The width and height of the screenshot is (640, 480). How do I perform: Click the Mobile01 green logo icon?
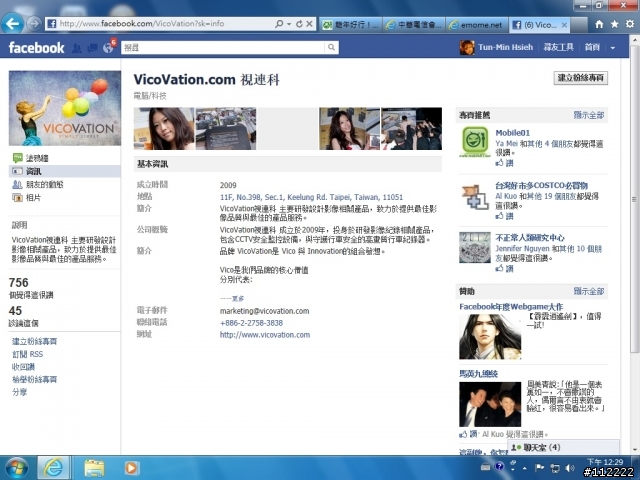(475, 142)
